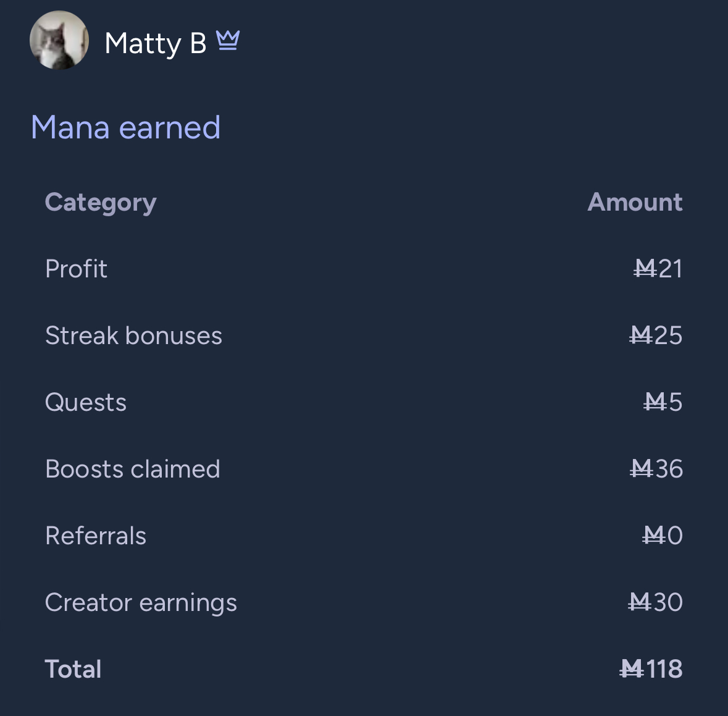
Task: Click the Category column header
Action: [101, 203]
